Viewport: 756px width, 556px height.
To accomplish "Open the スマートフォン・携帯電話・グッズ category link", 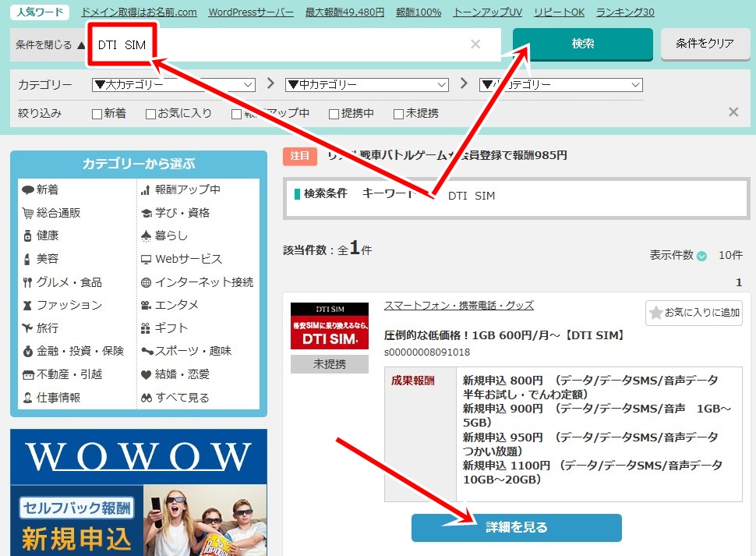I will pos(459,305).
